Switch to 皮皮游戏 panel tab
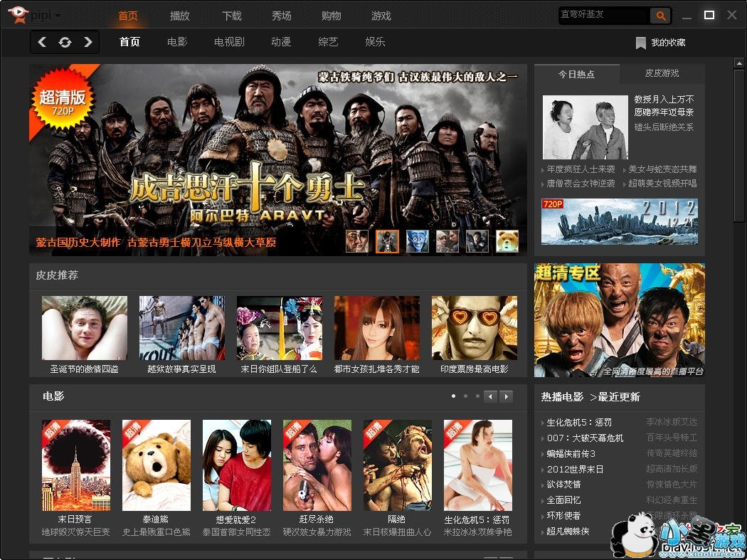The height and width of the screenshot is (560, 747). tap(662, 73)
